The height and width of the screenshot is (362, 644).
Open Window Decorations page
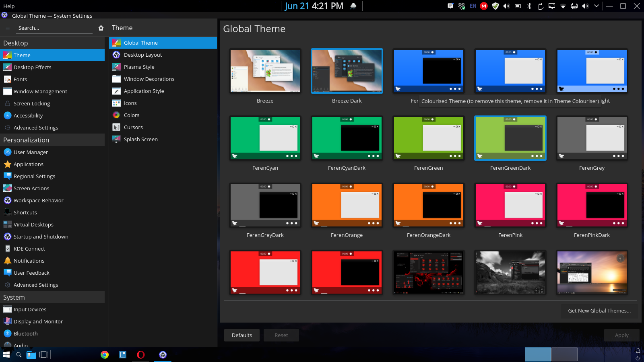[163, 79]
